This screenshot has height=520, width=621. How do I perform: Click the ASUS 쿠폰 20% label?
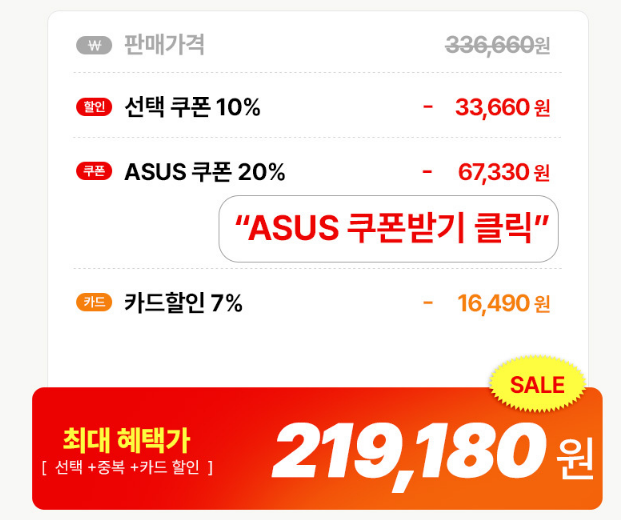[x=205, y=171]
